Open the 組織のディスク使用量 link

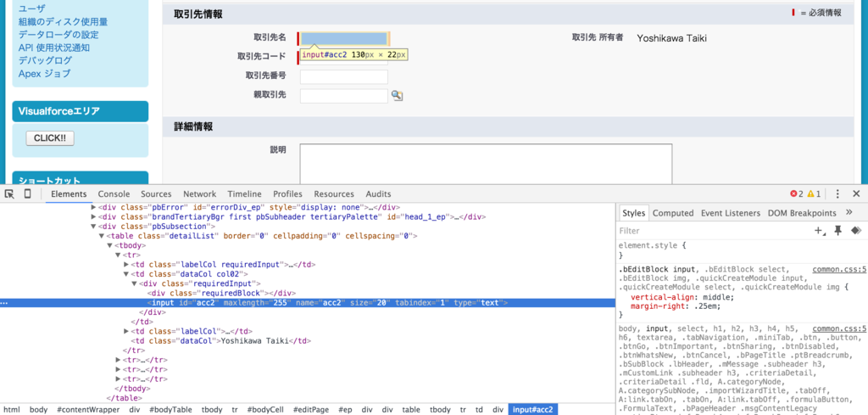click(63, 21)
